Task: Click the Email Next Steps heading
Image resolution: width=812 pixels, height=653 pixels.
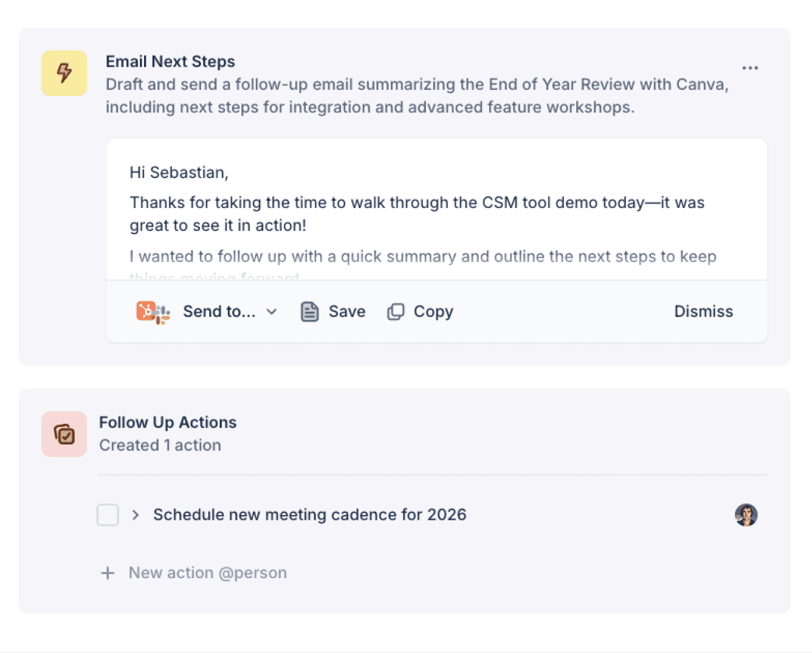Action: click(170, 61)
